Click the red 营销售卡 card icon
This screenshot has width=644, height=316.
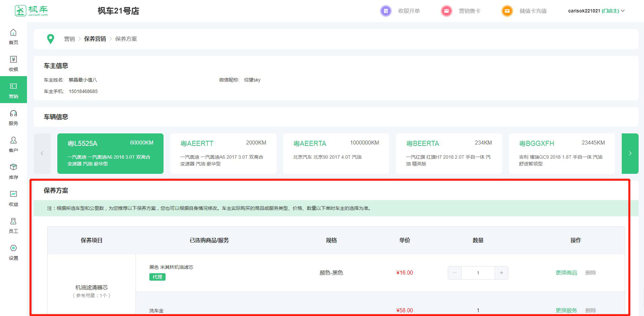(446, 11)
